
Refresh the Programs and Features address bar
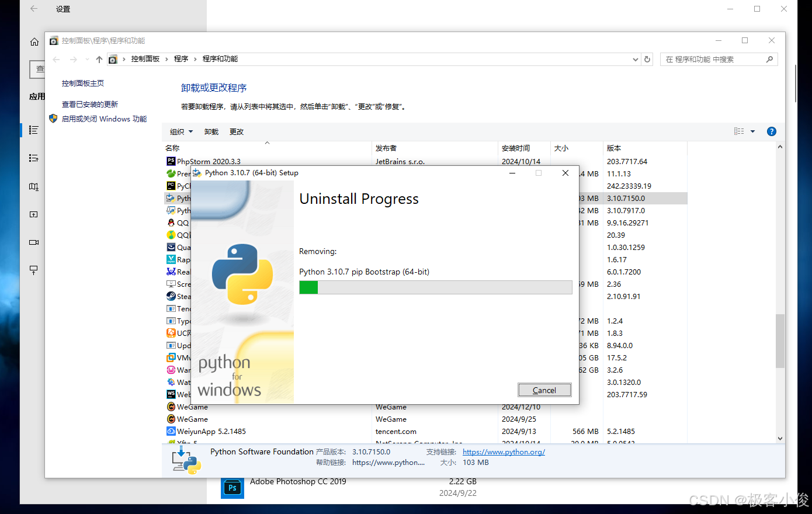[647, 59]
